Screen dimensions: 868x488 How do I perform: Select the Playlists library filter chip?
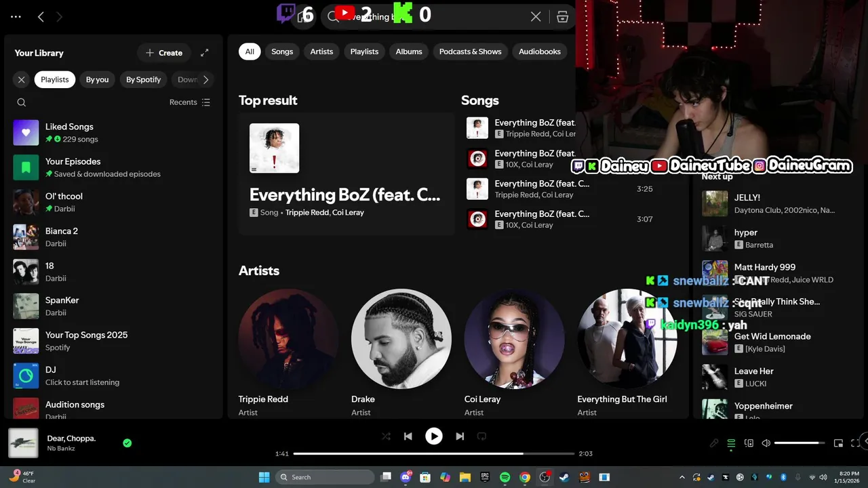click(55, 79)
